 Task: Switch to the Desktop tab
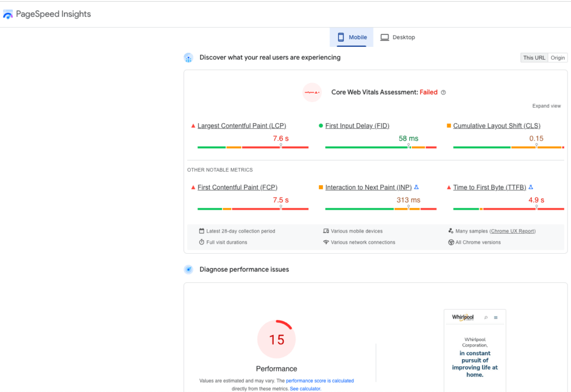tap(398, 37)
